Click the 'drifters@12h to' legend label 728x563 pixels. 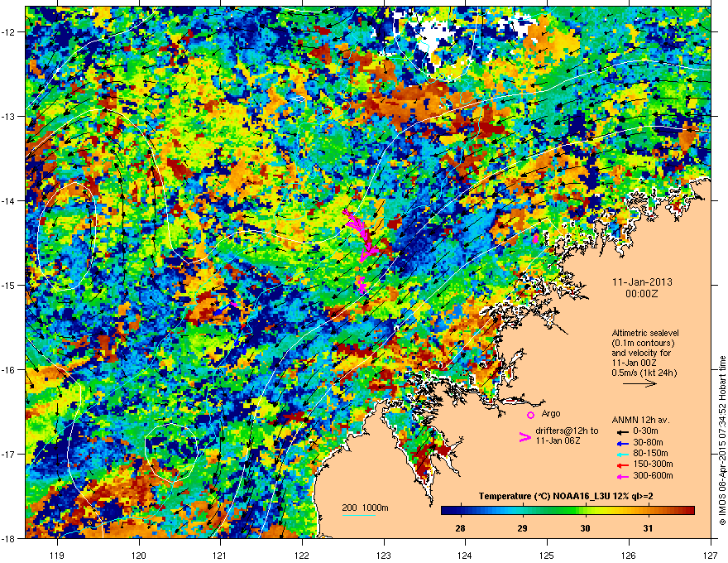(x=567, y=431)
